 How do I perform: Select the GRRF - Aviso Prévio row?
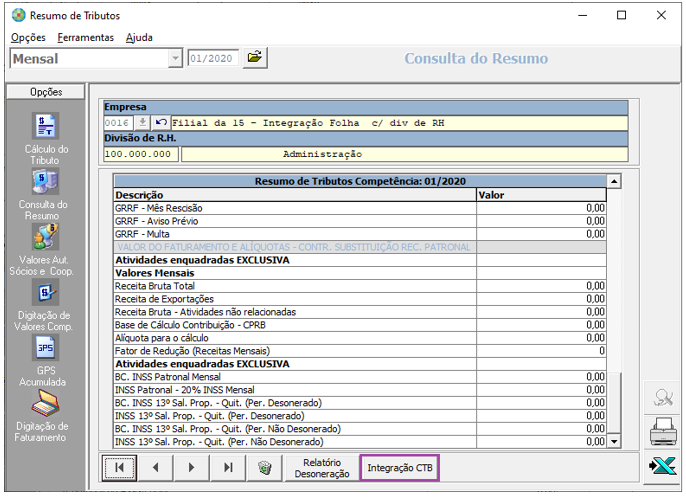(x=360, y=221)
